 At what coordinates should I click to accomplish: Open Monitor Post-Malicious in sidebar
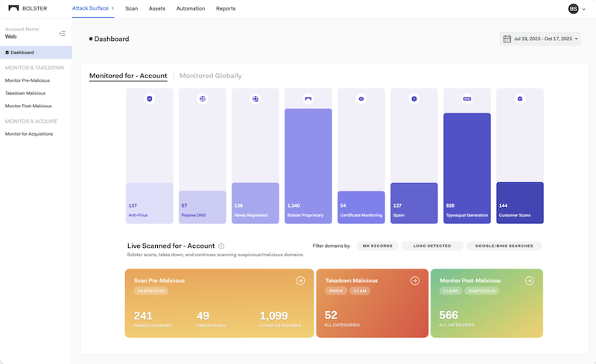point(28,106)
